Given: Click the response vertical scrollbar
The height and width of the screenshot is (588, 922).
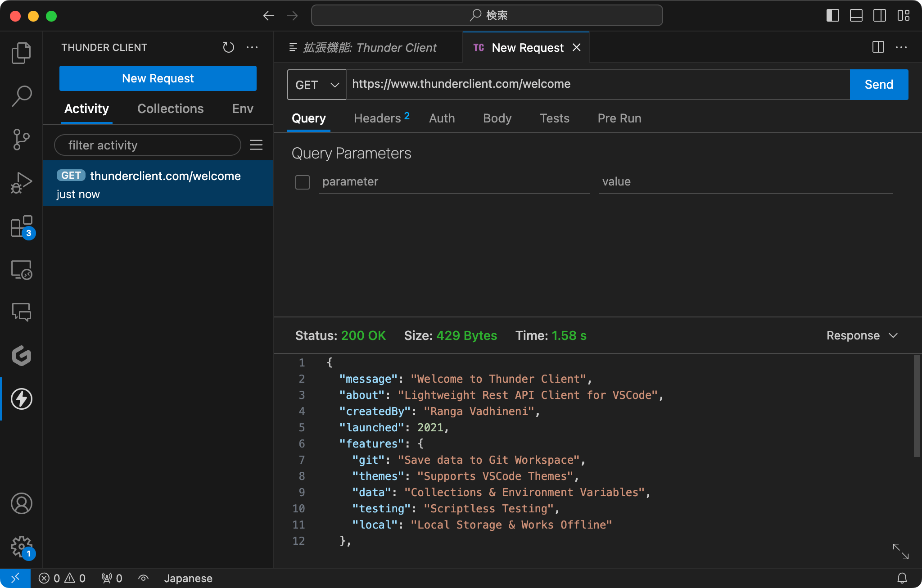Looking at the screenshot, I should 917,405.
